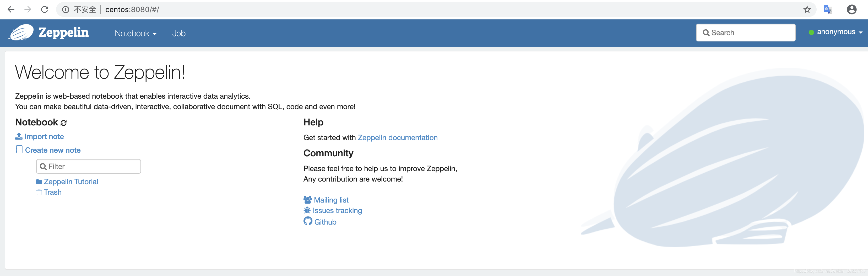
Task: Click the browser forward arrow
Action: click(28, 9)
